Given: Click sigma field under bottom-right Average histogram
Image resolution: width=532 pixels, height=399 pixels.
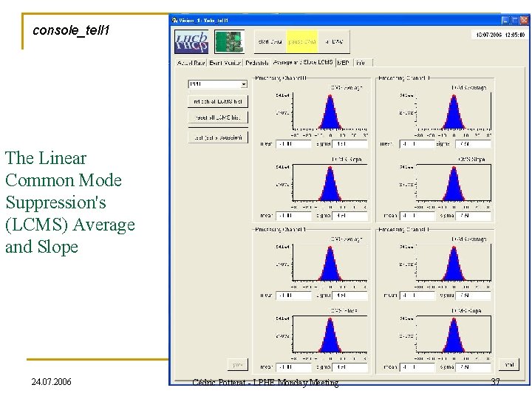Looking at the screenshot, I should click(474, 295).
